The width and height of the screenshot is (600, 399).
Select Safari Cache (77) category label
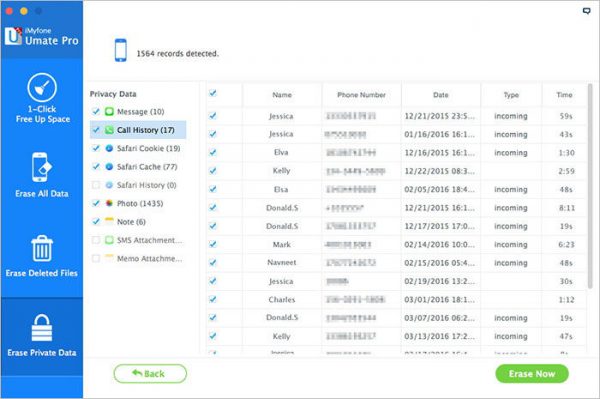point(147,167)
